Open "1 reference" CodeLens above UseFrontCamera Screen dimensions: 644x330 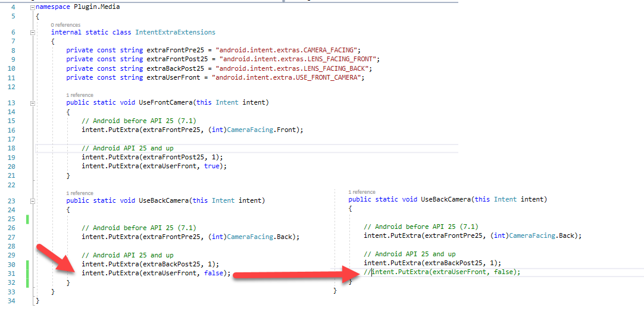click(80, 95)
